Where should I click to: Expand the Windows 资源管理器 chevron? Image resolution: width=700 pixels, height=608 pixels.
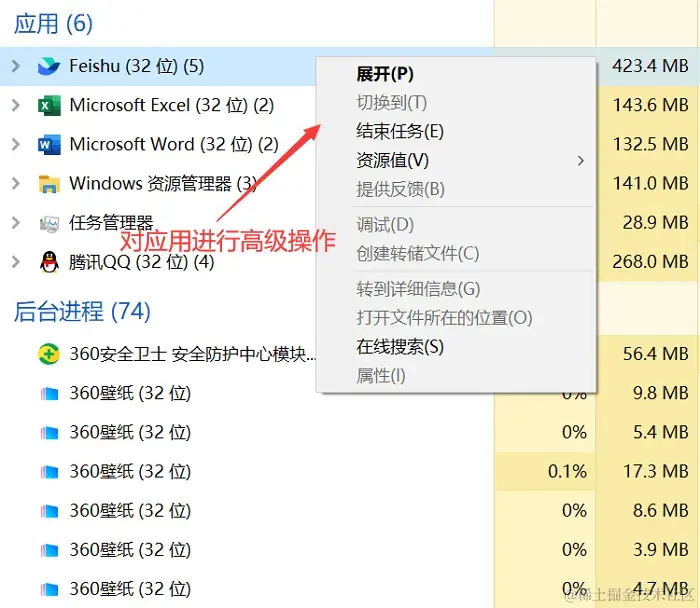click(16, 183)
